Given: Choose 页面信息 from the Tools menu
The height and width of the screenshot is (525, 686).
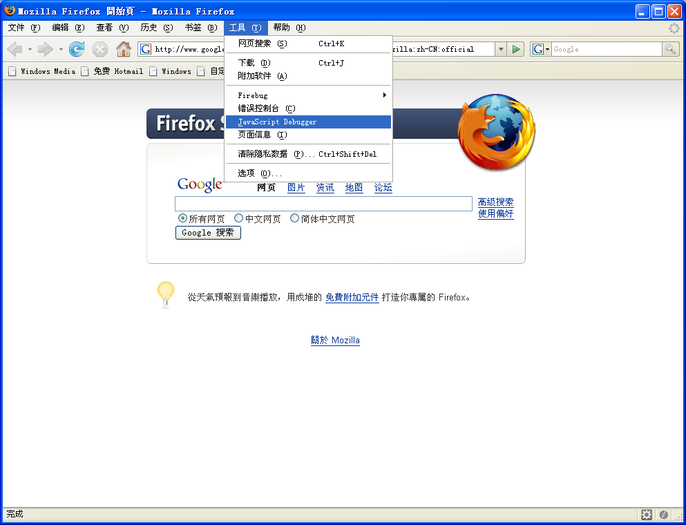Looking at the screenshot, I should 308,135.
